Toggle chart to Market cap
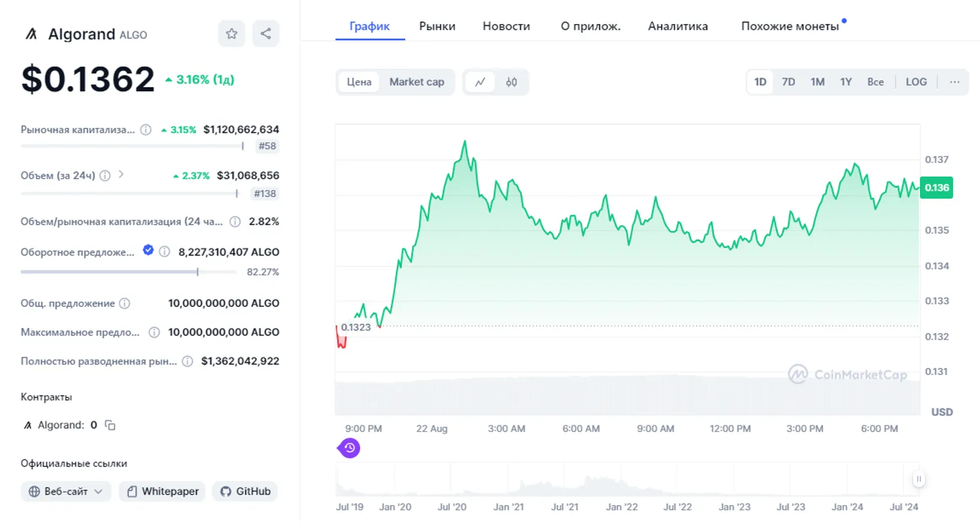 (x=417, y=82)
